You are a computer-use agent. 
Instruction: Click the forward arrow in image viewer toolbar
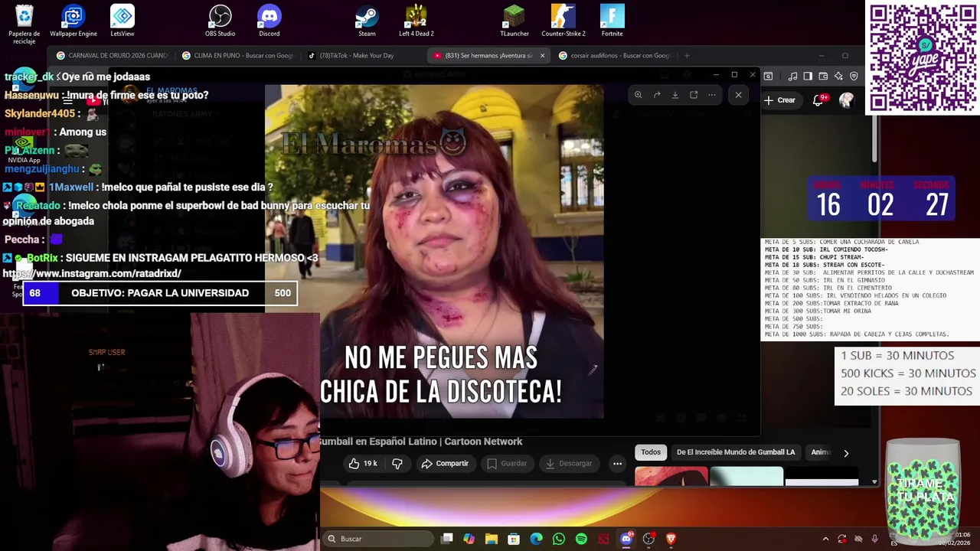[x=657, y=95]
